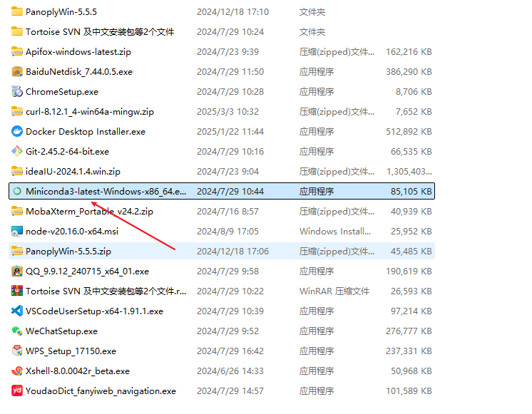Click the Tortoise SVN folder icon
This screenshot has width=532, height=414.
click(x=17, y=32)
